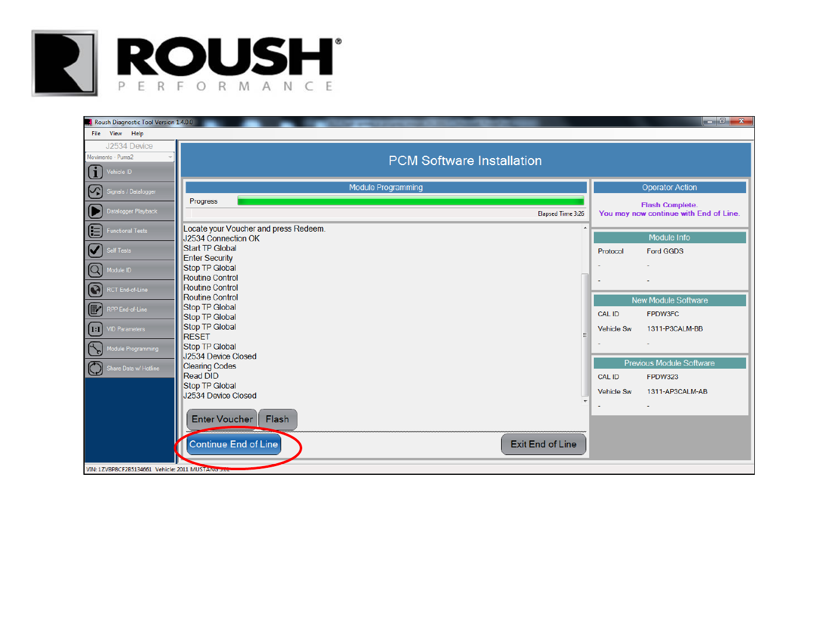Open the File menu
This screenshot has height=630, width=840.
pyautogui.click(x=96, y=134)
